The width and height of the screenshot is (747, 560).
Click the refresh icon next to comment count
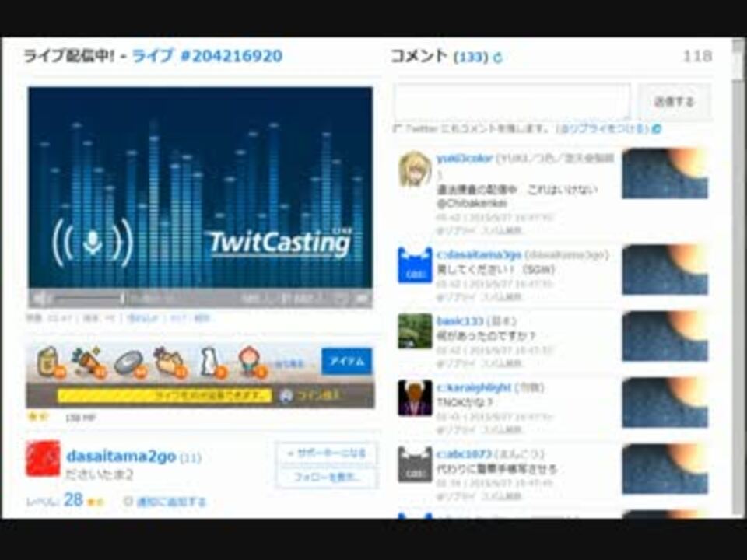pyautogui.click(x=497, y=58)
